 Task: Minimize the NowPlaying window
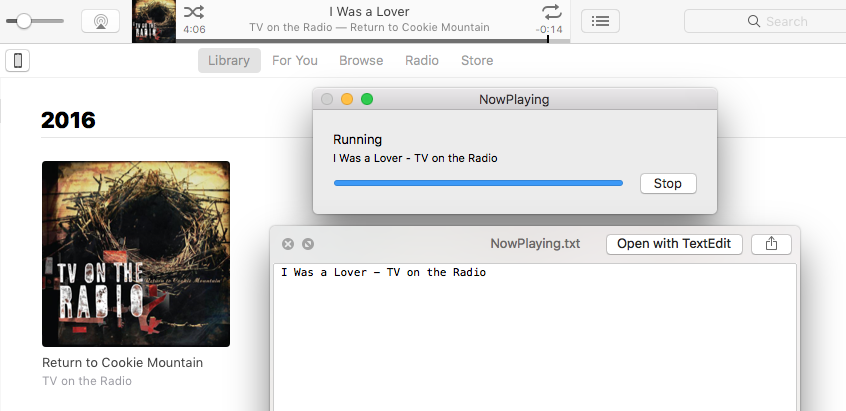[347, 99]
